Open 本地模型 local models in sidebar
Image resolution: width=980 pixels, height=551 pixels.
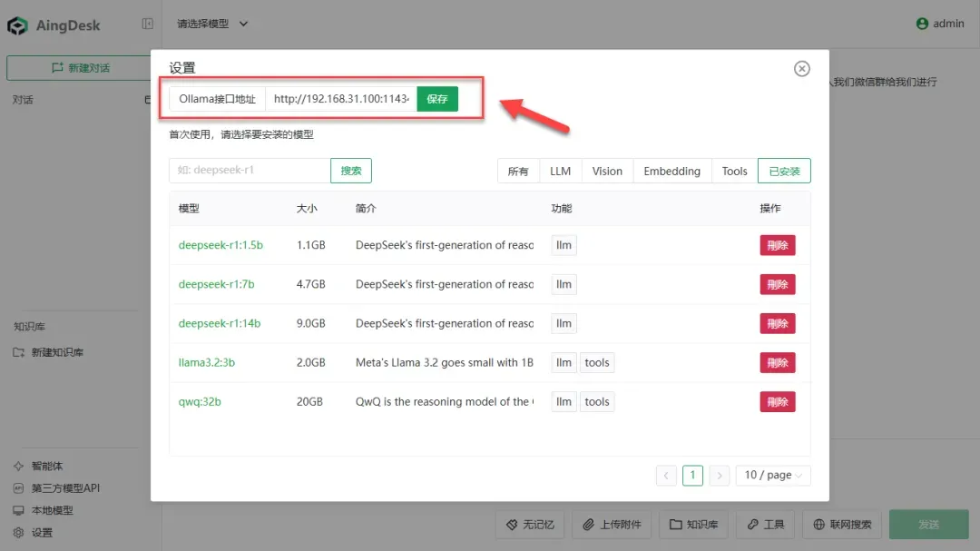44,510
